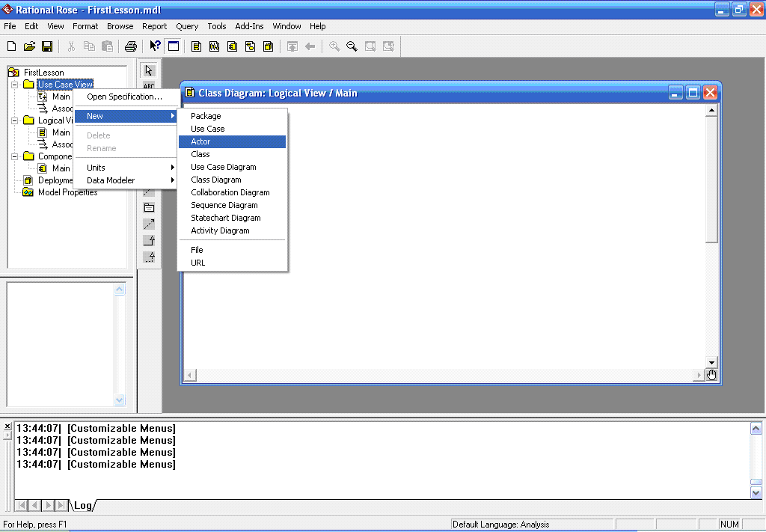This screenshot has width=766, height=532.
Task: Select Open Specification in context menu
Action: coord(125,97)
